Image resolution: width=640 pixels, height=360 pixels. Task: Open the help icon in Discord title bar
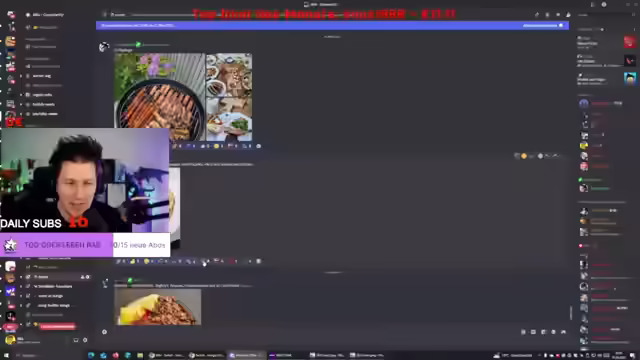point(604,4)
